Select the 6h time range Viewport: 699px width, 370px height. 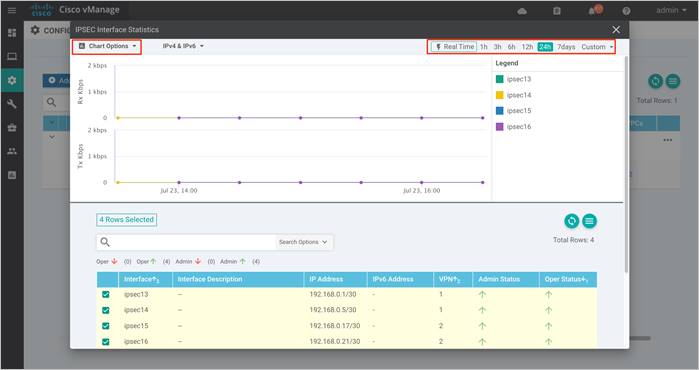click(x=511, y=47)
